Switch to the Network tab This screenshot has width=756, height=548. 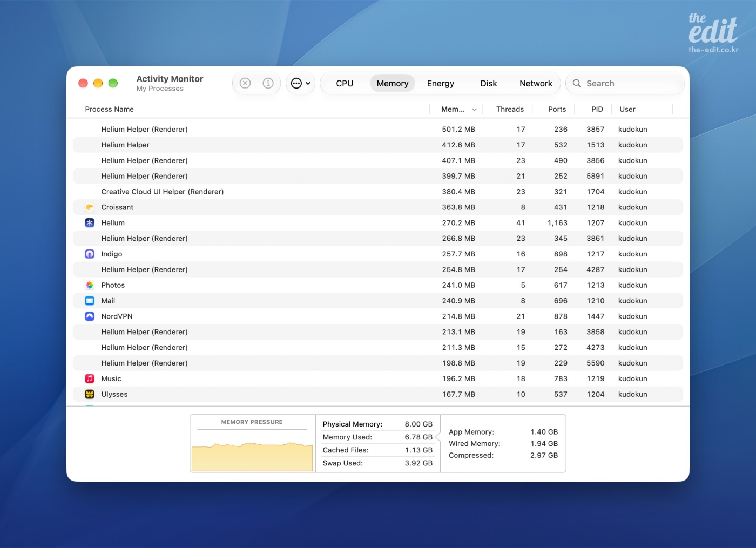(x=536, y=83)
